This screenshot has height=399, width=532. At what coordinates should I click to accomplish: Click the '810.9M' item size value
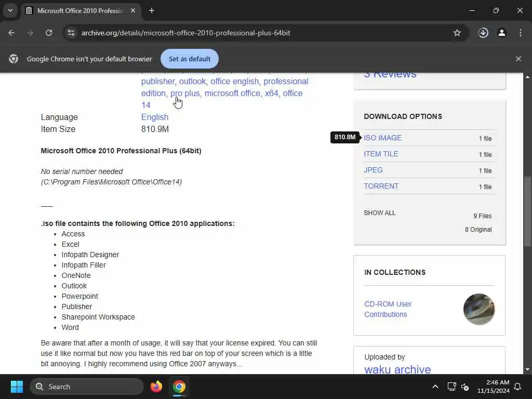pos(155,129)
